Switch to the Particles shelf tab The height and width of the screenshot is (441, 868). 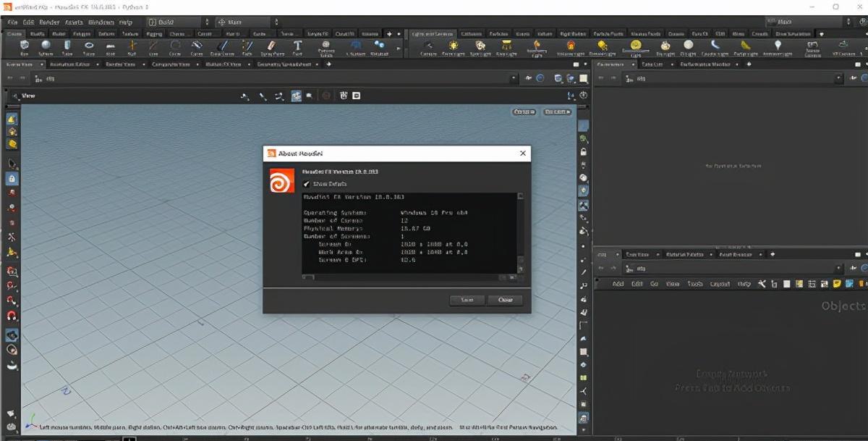[x=498, y=33]
